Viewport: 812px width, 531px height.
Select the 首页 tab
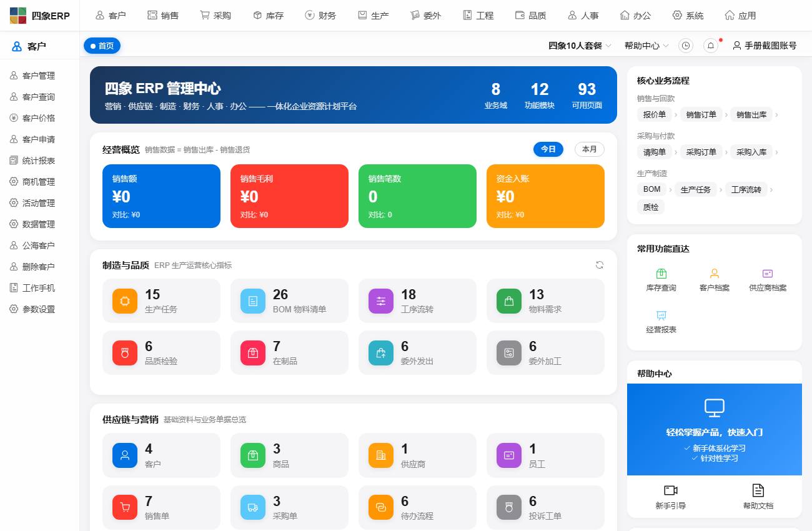click(x=102, y=46)
